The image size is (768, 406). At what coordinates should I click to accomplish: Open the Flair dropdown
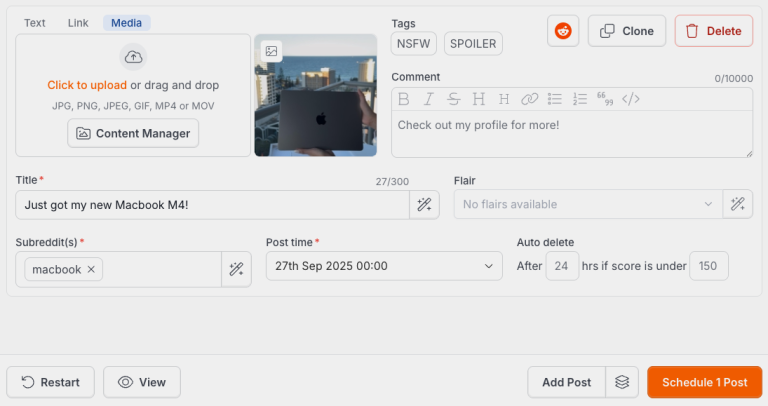tap(586, 204)
